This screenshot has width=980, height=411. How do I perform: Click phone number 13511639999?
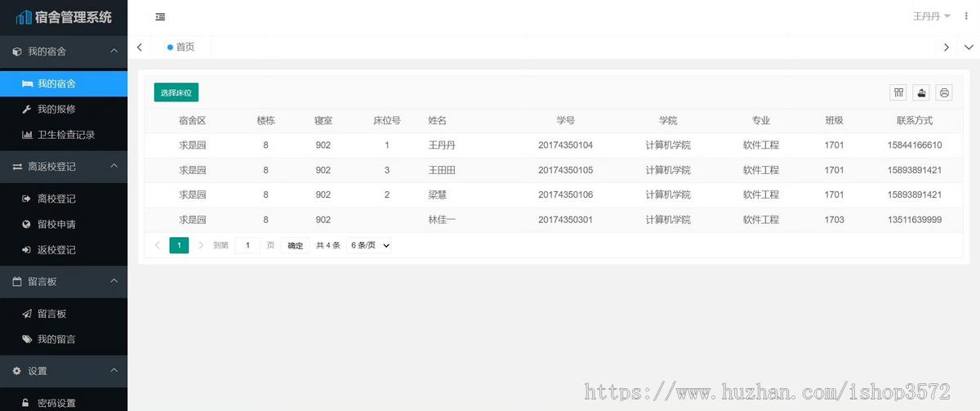pos(915,220)
